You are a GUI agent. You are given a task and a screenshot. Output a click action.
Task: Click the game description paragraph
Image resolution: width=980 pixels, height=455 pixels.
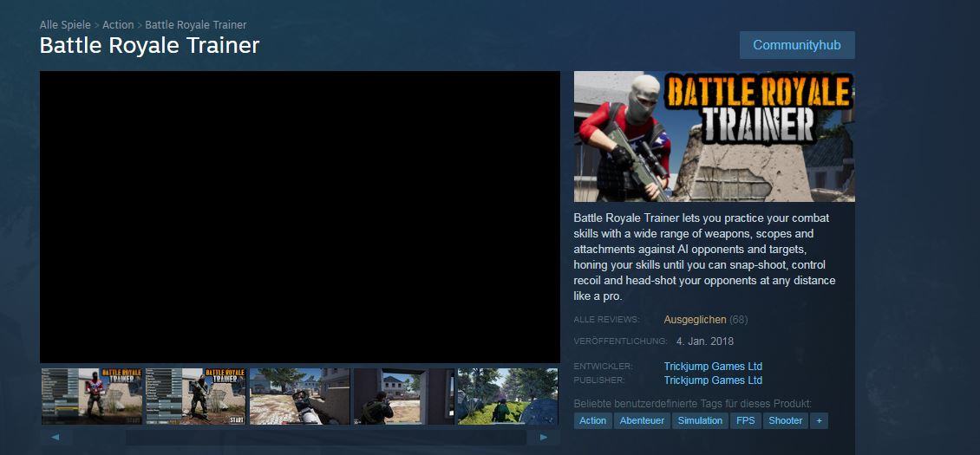[705, 257]
